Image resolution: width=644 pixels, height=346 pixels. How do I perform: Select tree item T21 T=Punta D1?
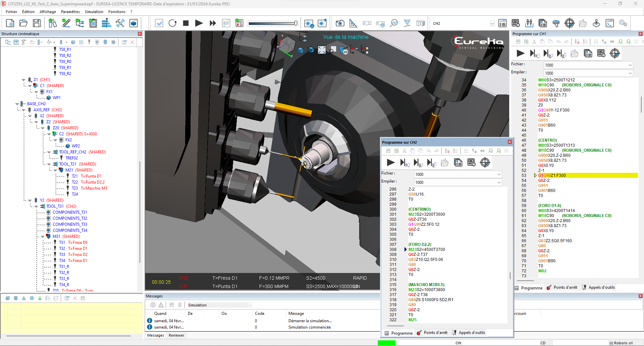point(87,176)
